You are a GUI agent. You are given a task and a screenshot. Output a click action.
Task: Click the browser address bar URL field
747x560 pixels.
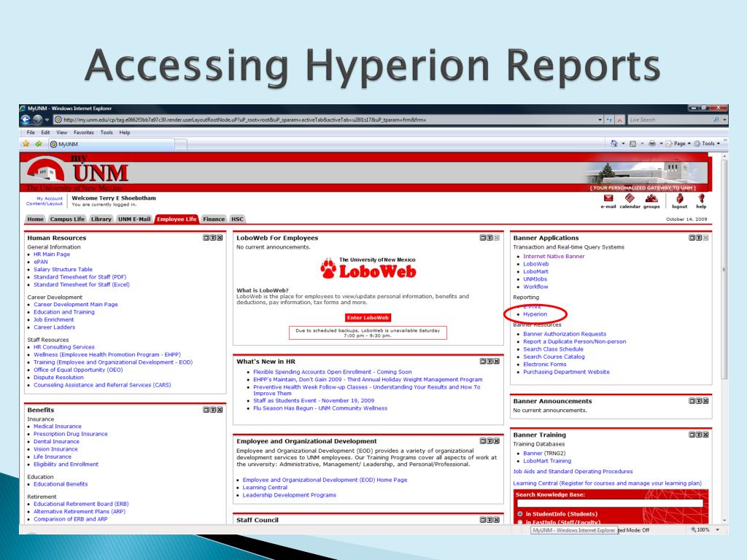[x=325, y=120]
